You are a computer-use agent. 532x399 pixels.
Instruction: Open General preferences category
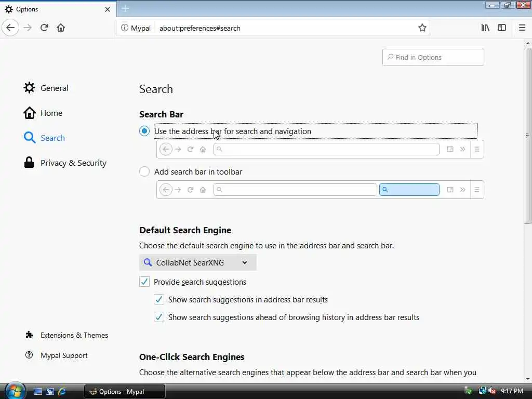pos(46,88)
